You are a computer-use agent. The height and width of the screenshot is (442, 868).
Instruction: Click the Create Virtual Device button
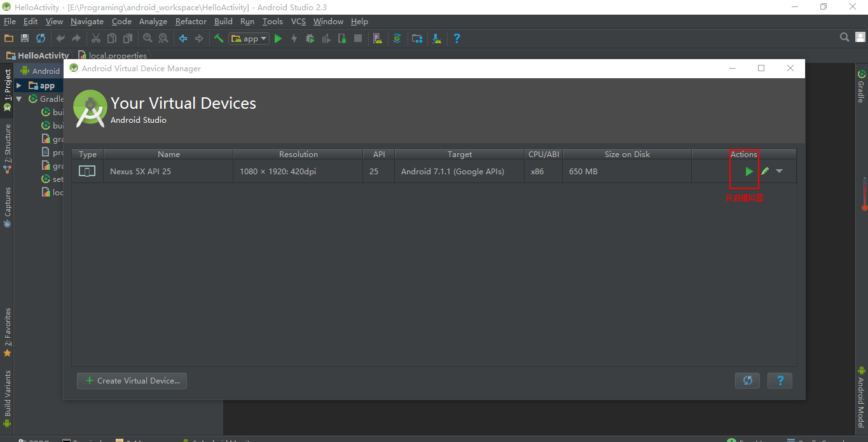(x=132, y=381)
